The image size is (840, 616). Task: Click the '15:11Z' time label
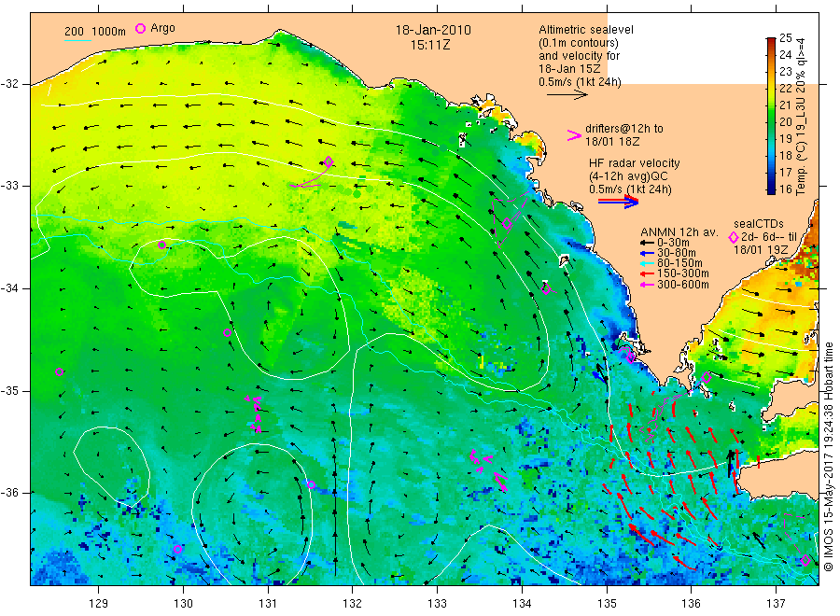tap(430, 46)
